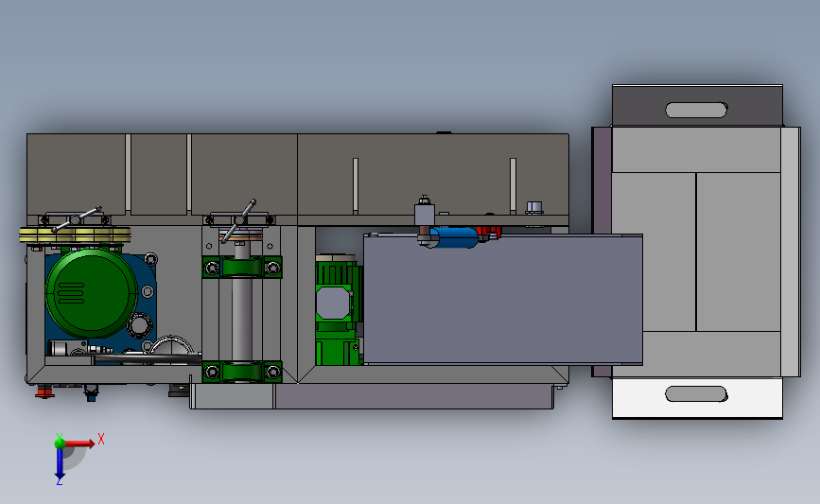Select the large purple-gray cover plate
Viewport: 820px width, 504px height.
coord(502,300)
